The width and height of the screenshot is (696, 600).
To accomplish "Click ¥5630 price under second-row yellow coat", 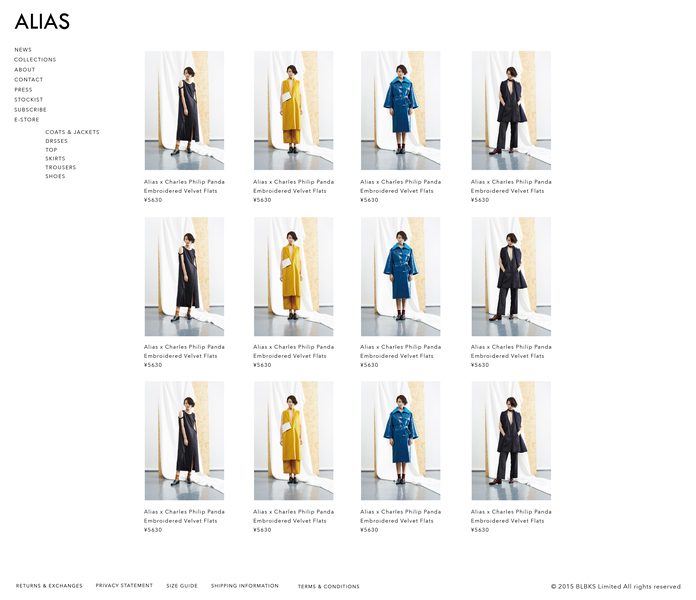I will click(262, 365).
